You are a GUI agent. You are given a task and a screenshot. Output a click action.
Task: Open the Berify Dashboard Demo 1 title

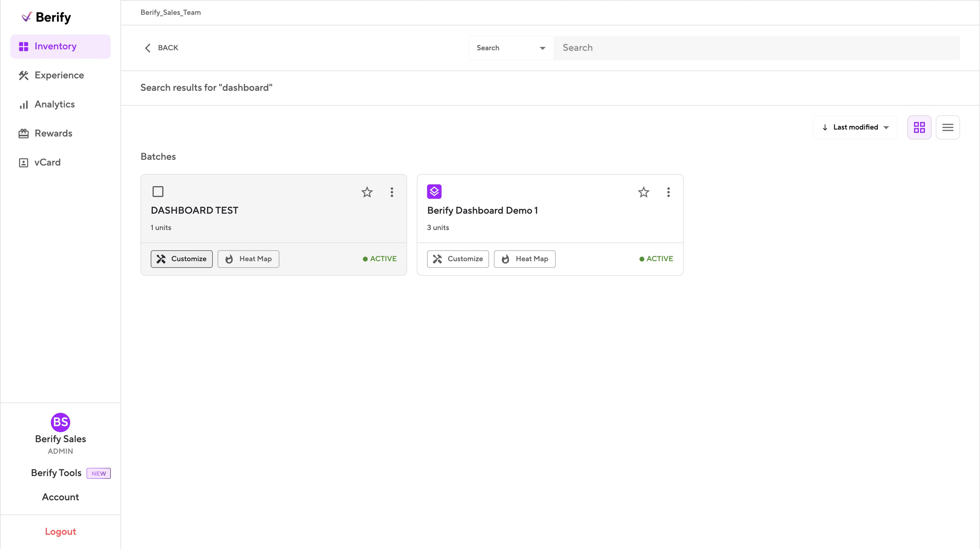pos(483,210)
